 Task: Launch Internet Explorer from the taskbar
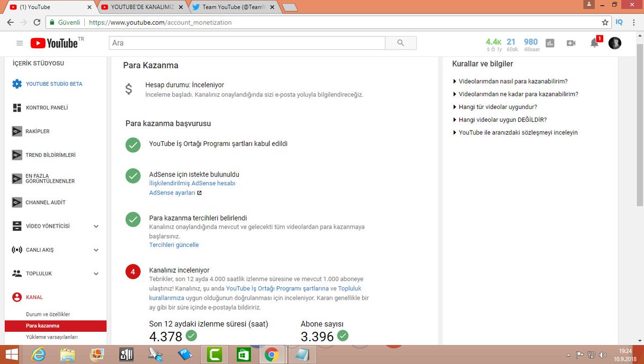point(39,355)
